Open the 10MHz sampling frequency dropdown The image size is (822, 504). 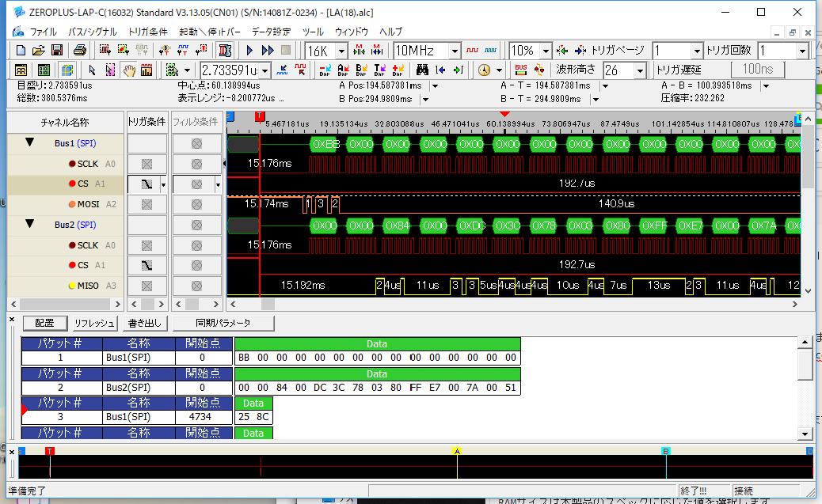455,51
